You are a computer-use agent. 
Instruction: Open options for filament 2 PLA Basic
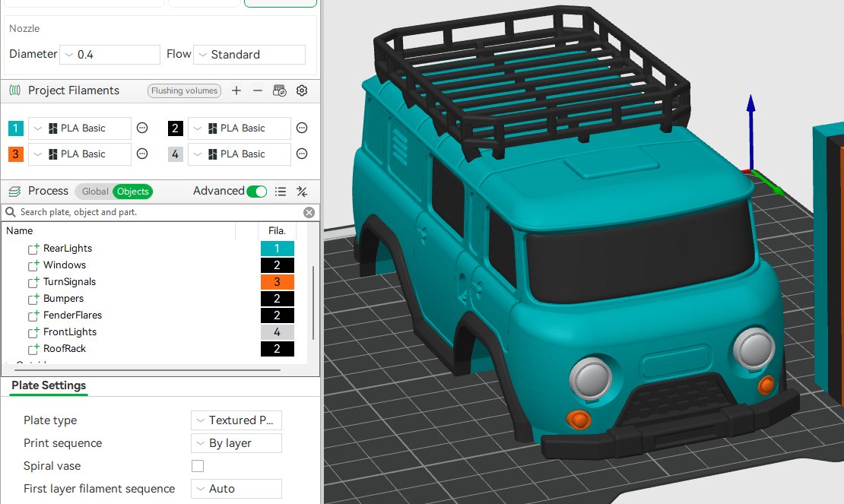coord(302,128)
